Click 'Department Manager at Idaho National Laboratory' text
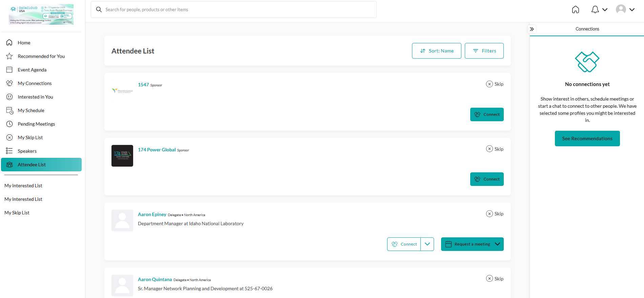This screenshot has height=298, width=644. (191, 223)
